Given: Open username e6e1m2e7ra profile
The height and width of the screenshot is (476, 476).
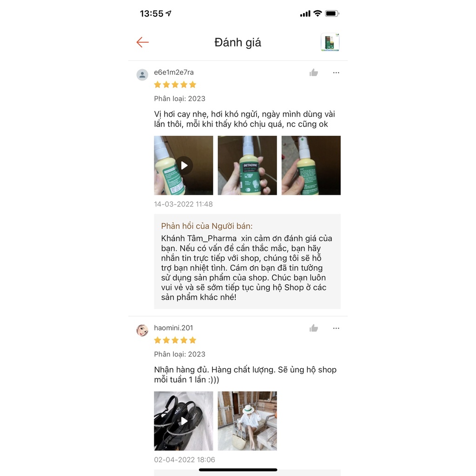Looking at the screenshot, I should 174,72.
